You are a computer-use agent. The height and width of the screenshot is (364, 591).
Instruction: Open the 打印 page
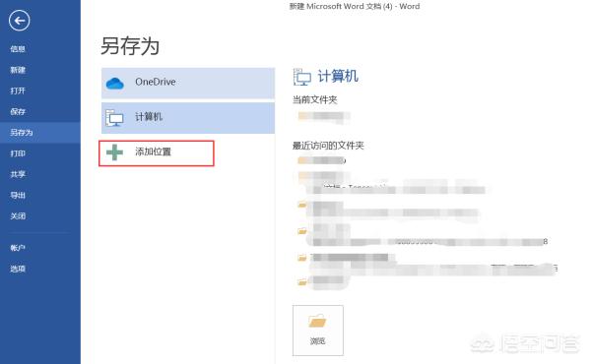pos(18,153)
